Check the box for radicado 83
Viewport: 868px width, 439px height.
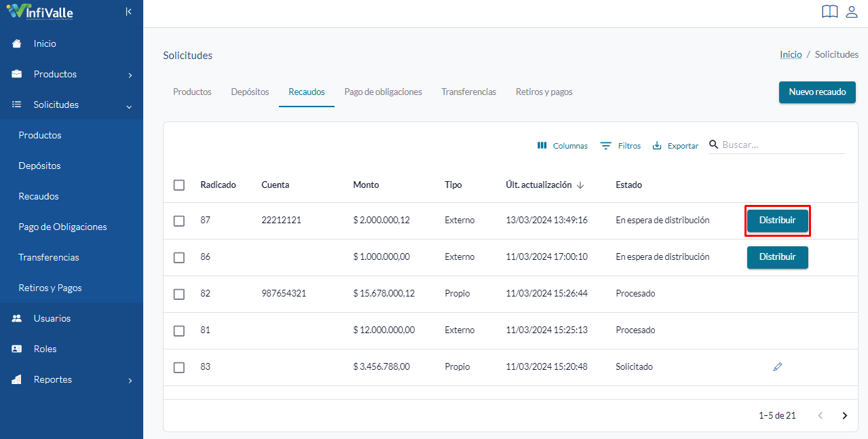tap(179, 367)
